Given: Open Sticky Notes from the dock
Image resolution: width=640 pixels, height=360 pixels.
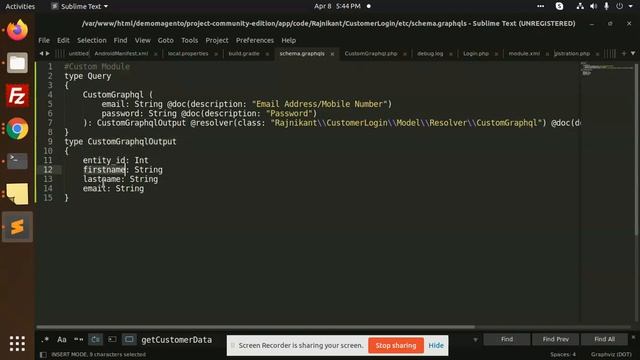Looking at the screenshot, I should (17, 193).
